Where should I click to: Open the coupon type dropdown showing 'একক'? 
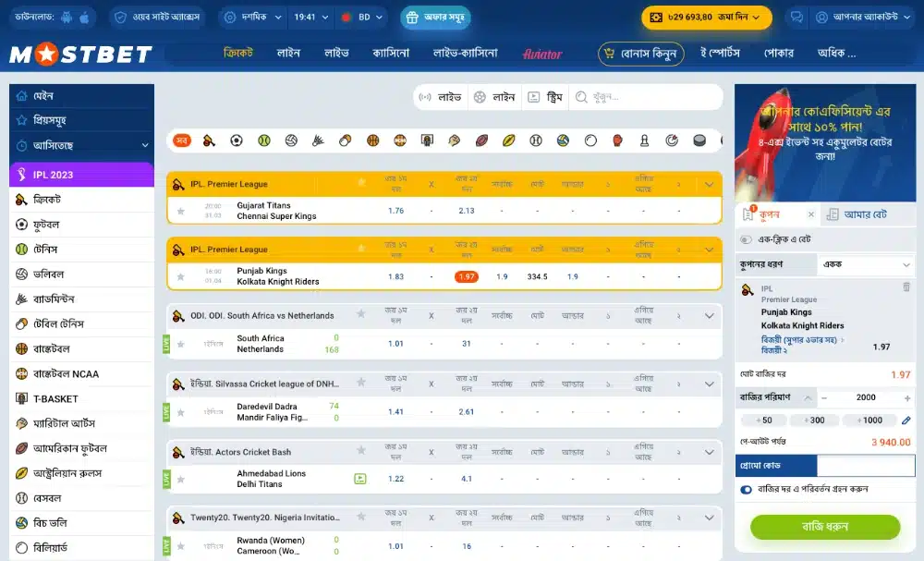pos(866,264)
